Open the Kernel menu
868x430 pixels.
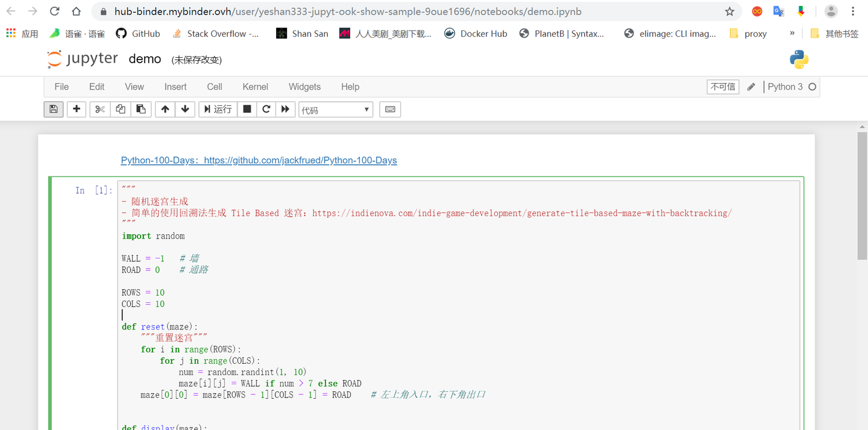tap(255, 87)
